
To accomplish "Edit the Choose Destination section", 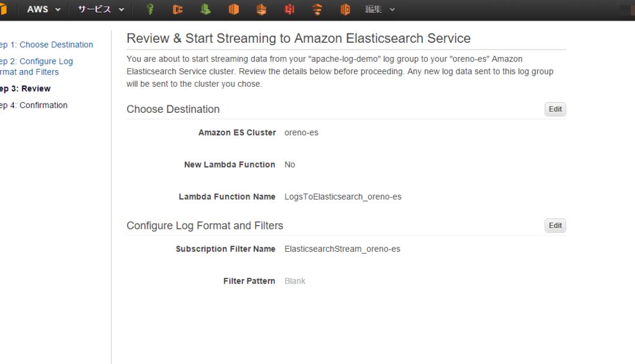I will click(555, 109).
